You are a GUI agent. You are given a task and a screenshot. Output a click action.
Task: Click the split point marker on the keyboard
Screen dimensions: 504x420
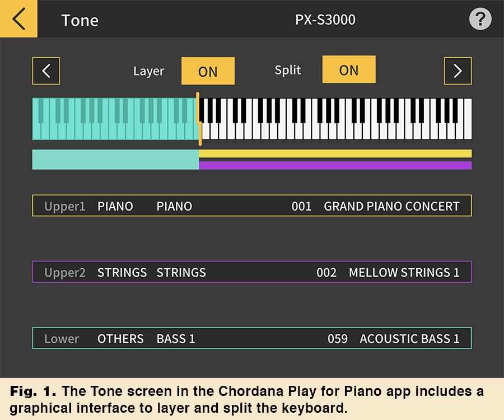point(199,118)
